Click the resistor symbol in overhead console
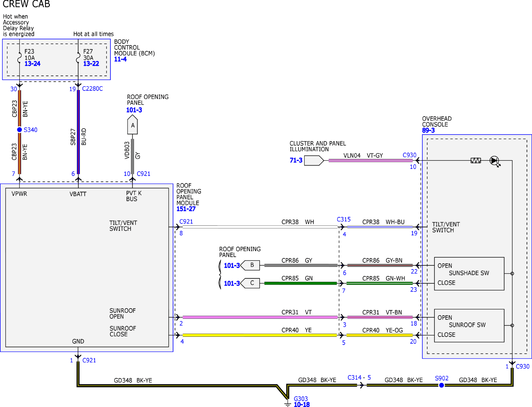The image size is (532, 407). pos(476,161)
